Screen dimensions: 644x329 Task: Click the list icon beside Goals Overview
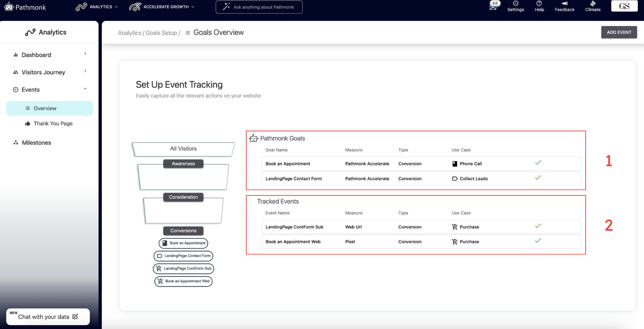[188, 33]
